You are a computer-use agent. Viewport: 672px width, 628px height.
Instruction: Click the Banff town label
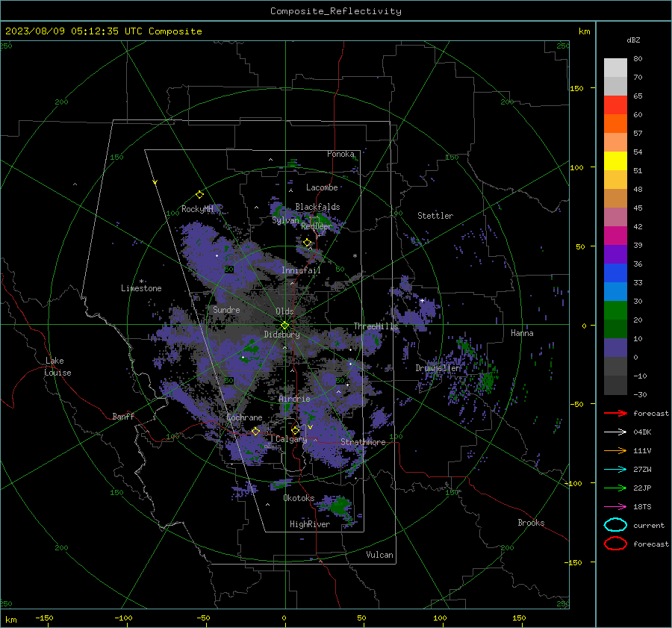tap(123, 417)
